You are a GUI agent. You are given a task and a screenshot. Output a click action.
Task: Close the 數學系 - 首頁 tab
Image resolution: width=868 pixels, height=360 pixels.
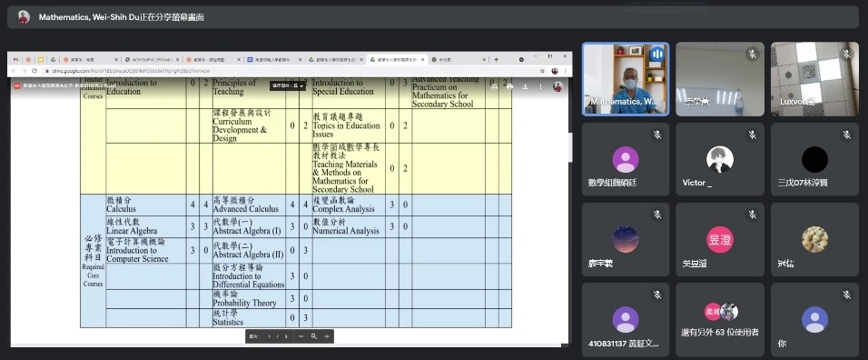tap(116, 59)
